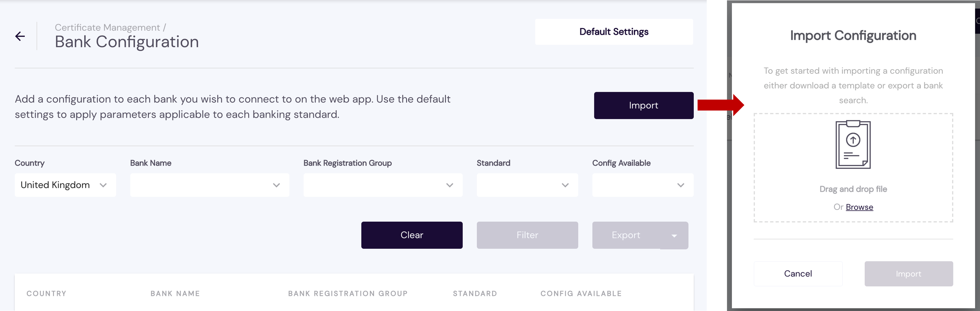Image resolution: width=980 pixels, height=311 pixels.
Task: Open the Country dropdown showing United Kingdom
Action: pyautogui.click(x=65, y=185)
